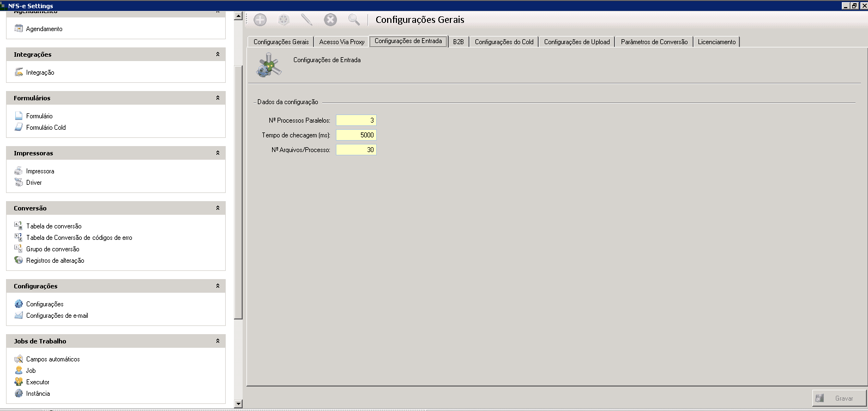The height and width of the screenshot is (411, 868).
Task: Open the Impressora entry
Action: coord(40,171)
